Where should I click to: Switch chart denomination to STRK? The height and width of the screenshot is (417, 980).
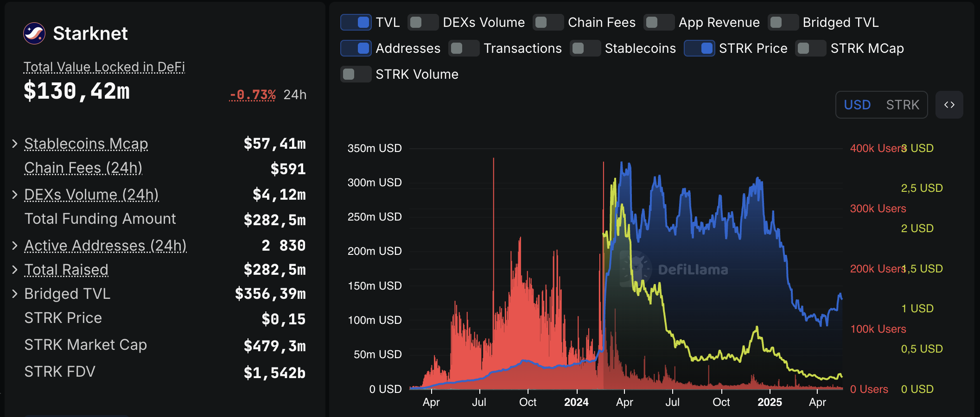(x=903, y=105)
